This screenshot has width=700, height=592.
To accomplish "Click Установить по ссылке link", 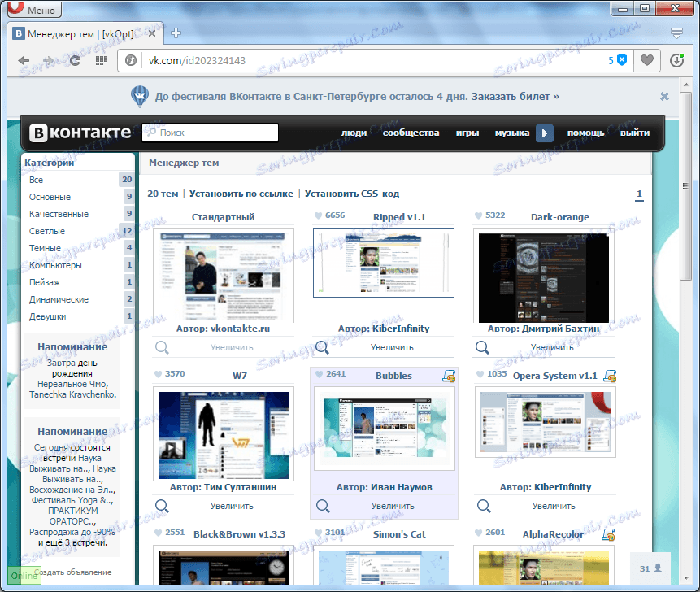I will click(x=241, y=194).
